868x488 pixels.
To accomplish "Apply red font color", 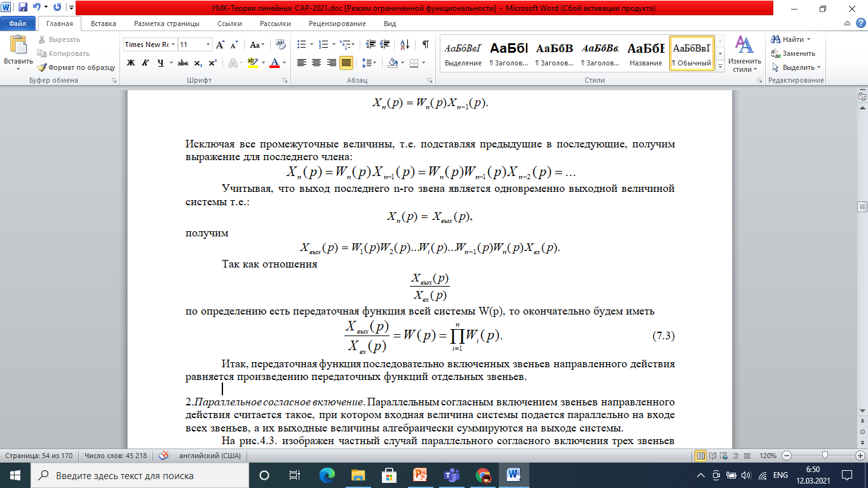I will [x=275, y=63].
